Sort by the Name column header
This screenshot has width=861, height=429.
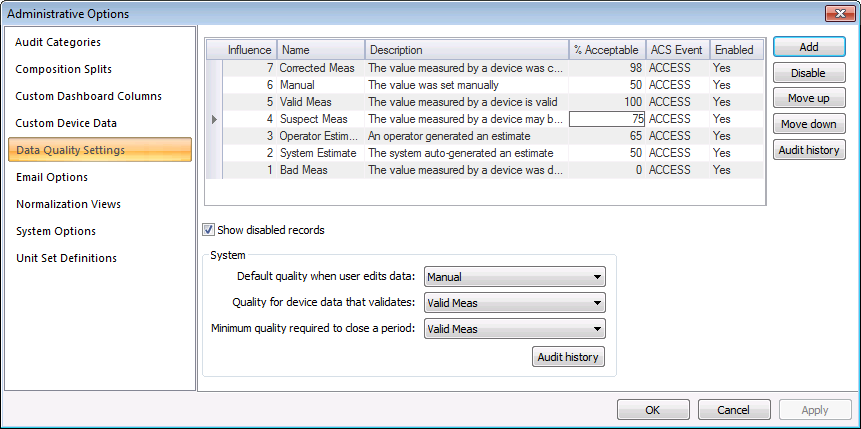[321, 50]
